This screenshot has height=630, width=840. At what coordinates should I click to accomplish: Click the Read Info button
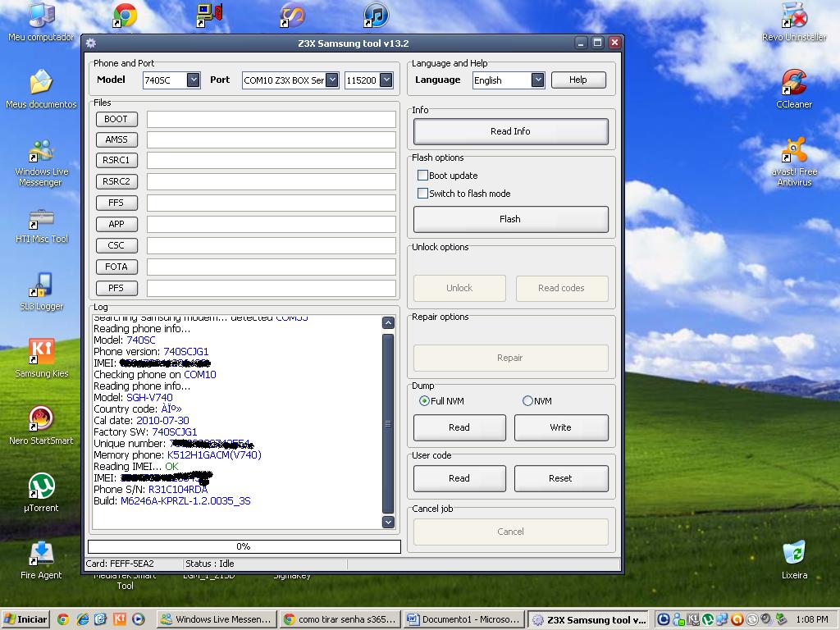[510, 131]
